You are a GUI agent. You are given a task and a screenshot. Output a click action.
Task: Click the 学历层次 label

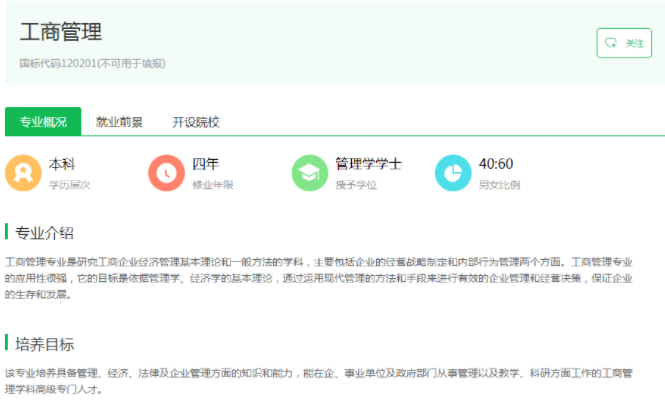pyautogui.click(x=69, y=185)
